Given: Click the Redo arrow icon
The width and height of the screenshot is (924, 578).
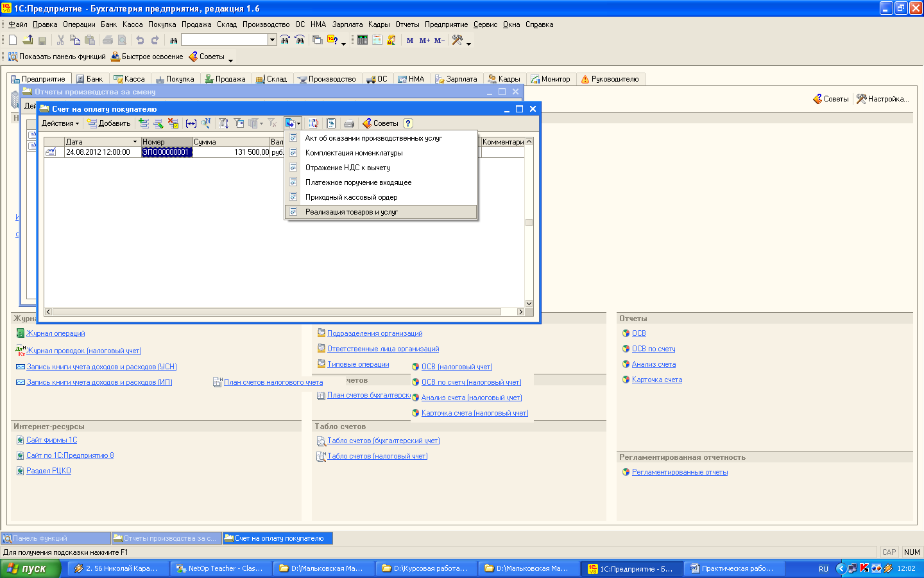Looking at the screenshot, I should click(x=155, y=40).
